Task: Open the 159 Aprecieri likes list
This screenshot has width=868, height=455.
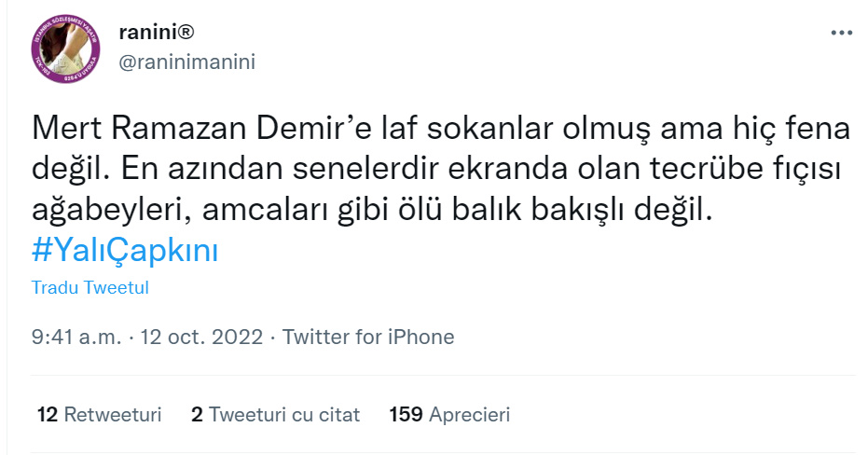Action: [449, 415]
